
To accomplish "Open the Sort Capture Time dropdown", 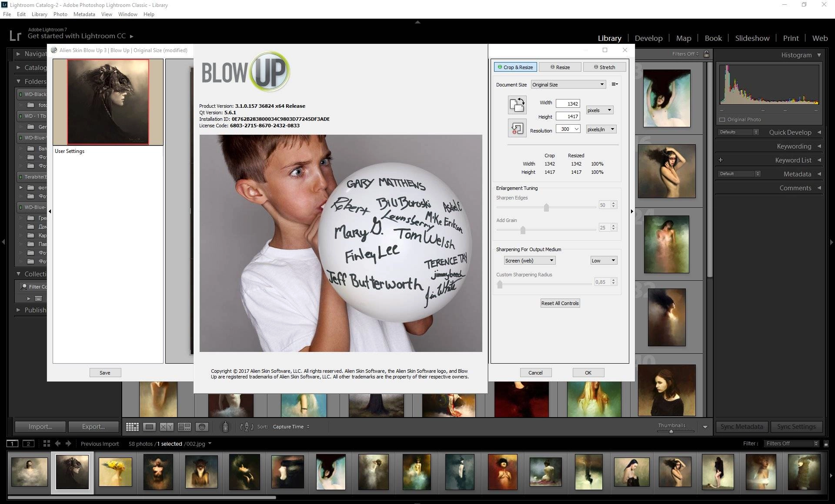I will point(291,427).
